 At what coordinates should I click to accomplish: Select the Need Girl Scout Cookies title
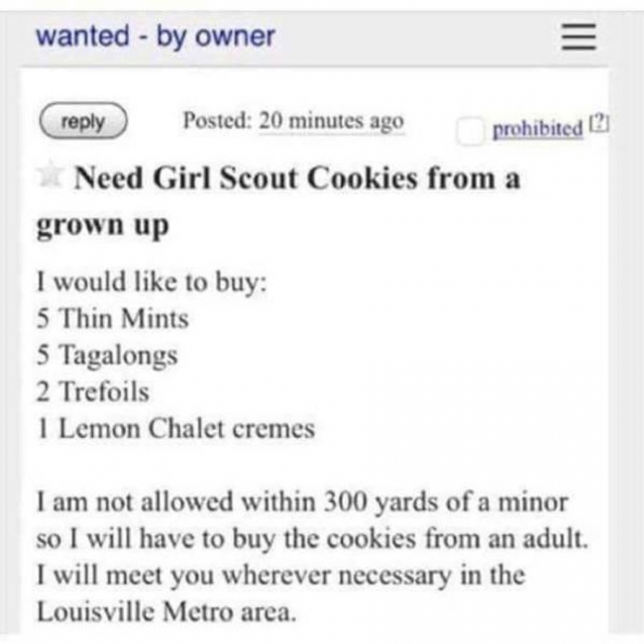tap(297, 178)
